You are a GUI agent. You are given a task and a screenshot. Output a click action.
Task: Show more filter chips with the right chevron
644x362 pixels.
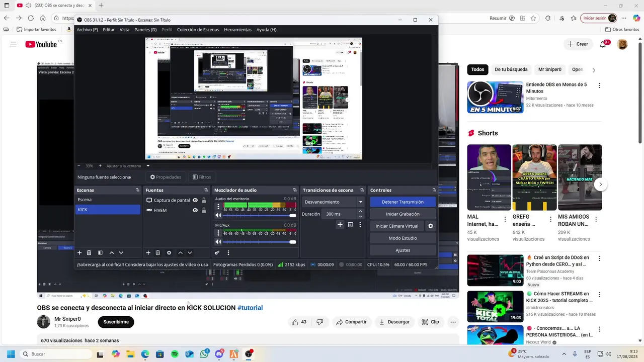pyautogui.click(x=594, y=70)
